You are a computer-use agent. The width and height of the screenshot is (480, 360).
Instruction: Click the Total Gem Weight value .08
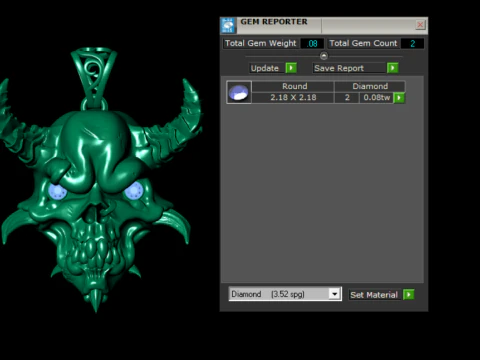[312, 43]
